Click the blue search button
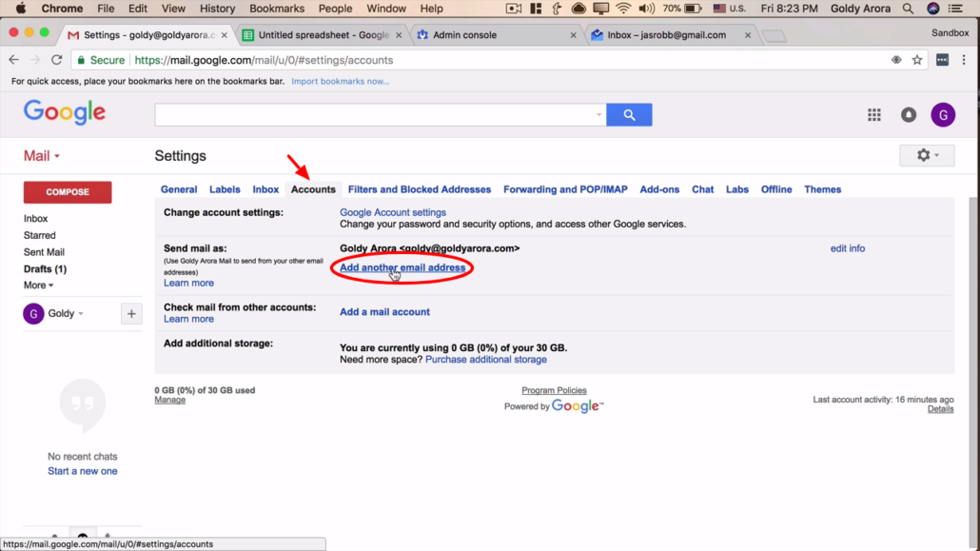Image resolution: width=980 pixels, height=551 pixels. (629, 114)
